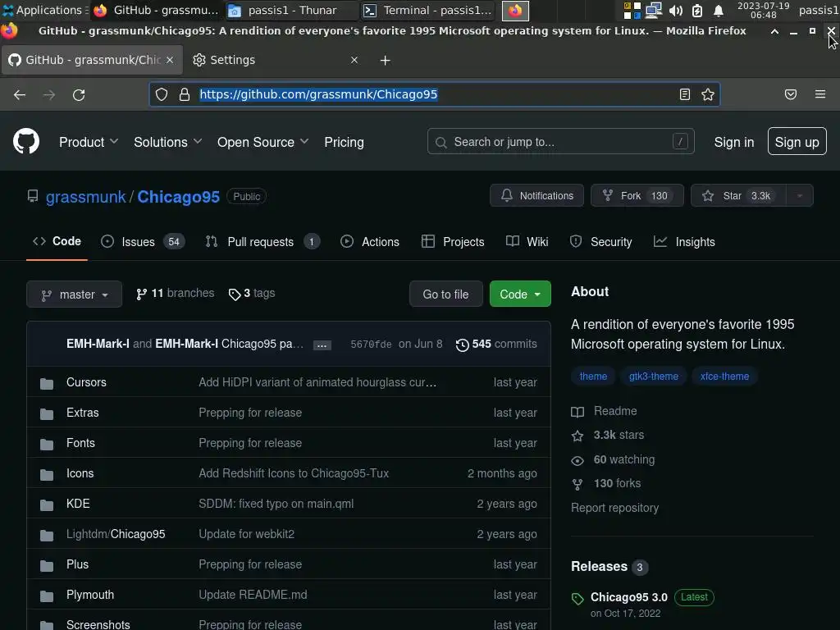Click Report repository link
840x630 pixels.
point(614,508)
